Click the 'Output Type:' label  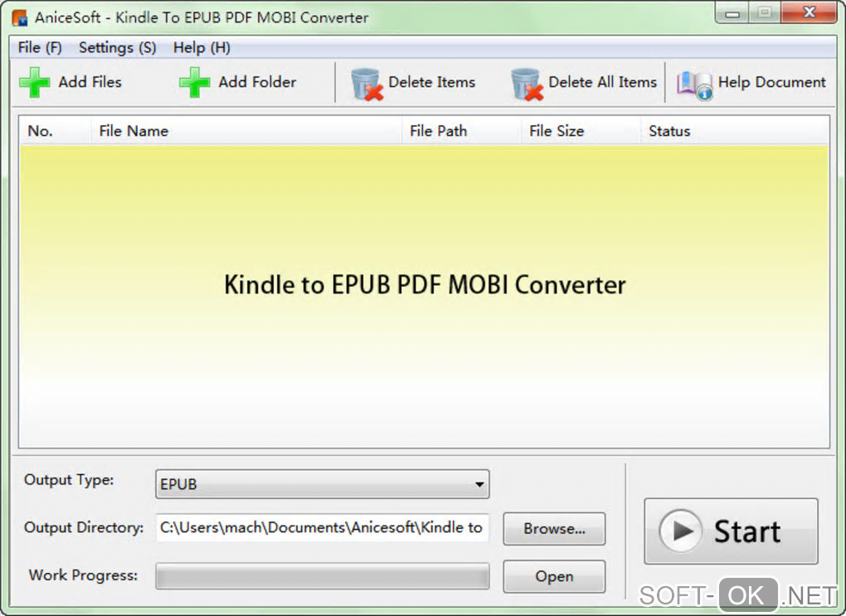[x=69, y=479]
